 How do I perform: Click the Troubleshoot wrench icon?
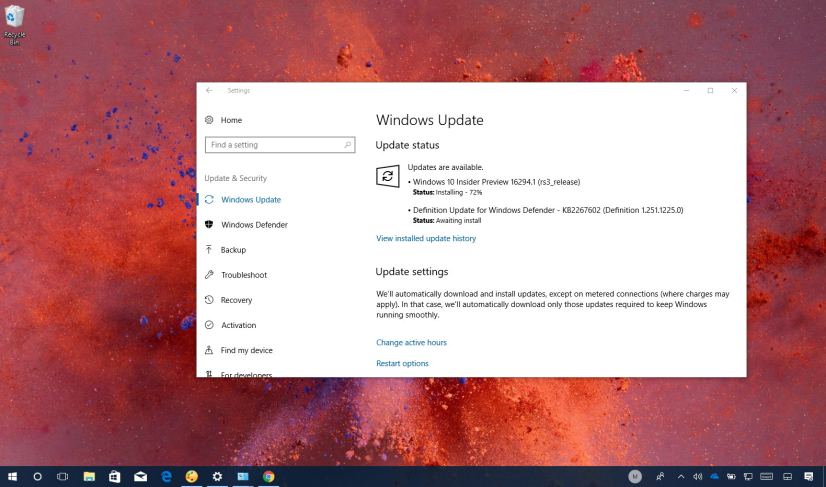tap(209, 275)
